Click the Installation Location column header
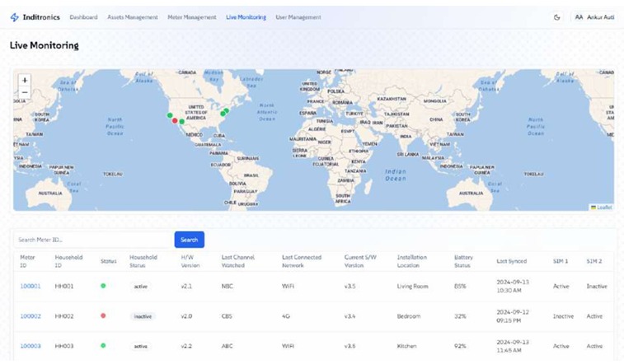Screen dimensions: 624x364 point(412,261)
